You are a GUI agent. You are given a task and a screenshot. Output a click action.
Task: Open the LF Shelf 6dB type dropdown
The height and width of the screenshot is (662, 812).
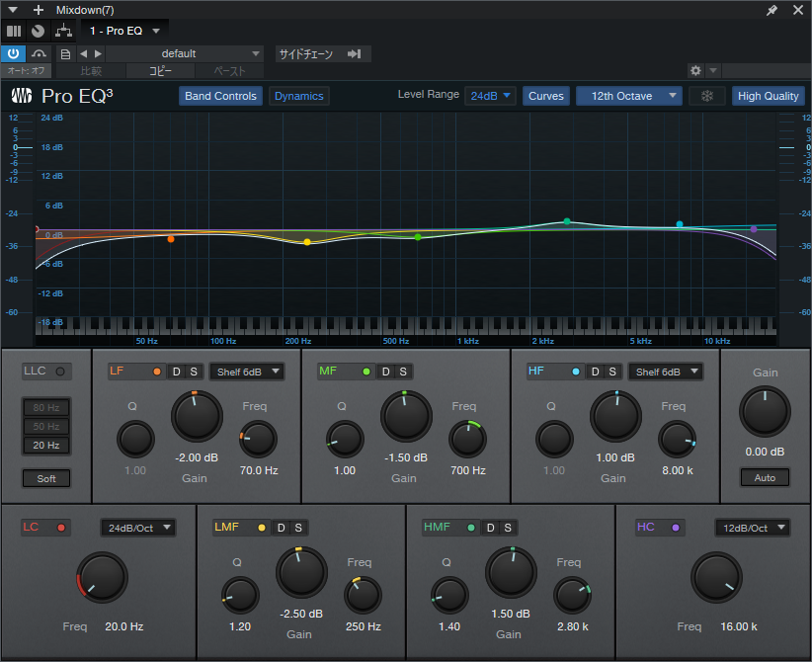pos(247,372)
